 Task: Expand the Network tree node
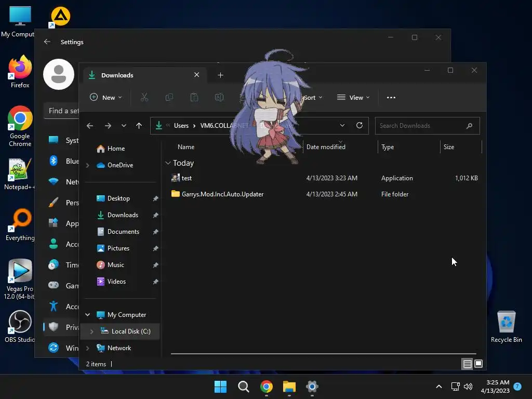pyautogui.click(x=87, y=348)
